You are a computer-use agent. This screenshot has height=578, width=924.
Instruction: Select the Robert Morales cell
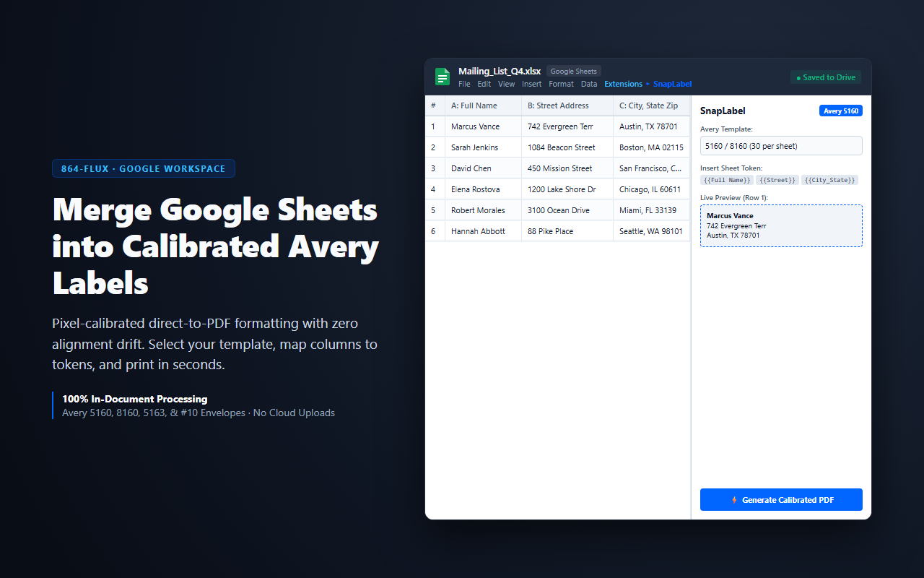(483, 210)
